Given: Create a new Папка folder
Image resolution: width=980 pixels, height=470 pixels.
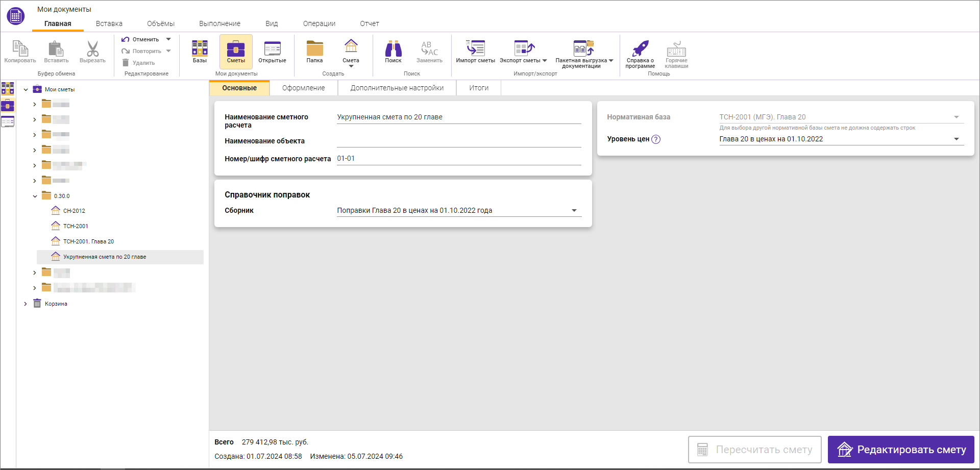Looking at the screenshot, I should coord(314,52).
